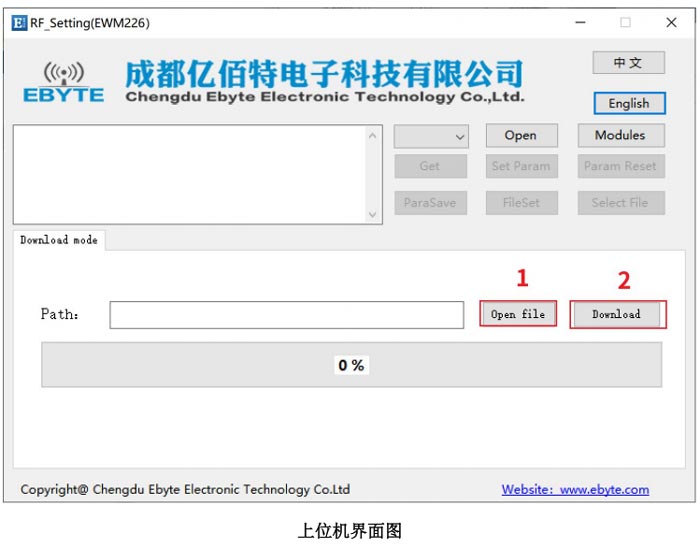Screen dimensions: 700x548
Task: Click the Select File button
Action: [621, 203]
